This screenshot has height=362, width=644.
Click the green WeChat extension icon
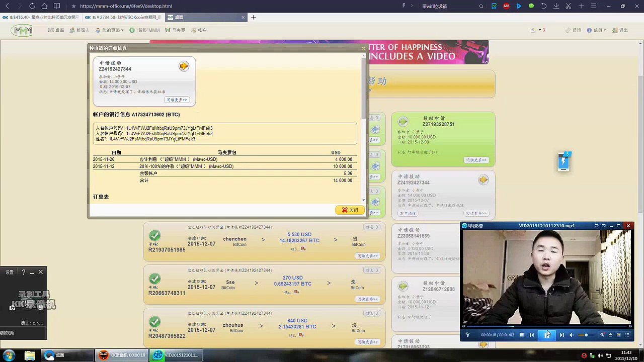click(x=531, y=6)
